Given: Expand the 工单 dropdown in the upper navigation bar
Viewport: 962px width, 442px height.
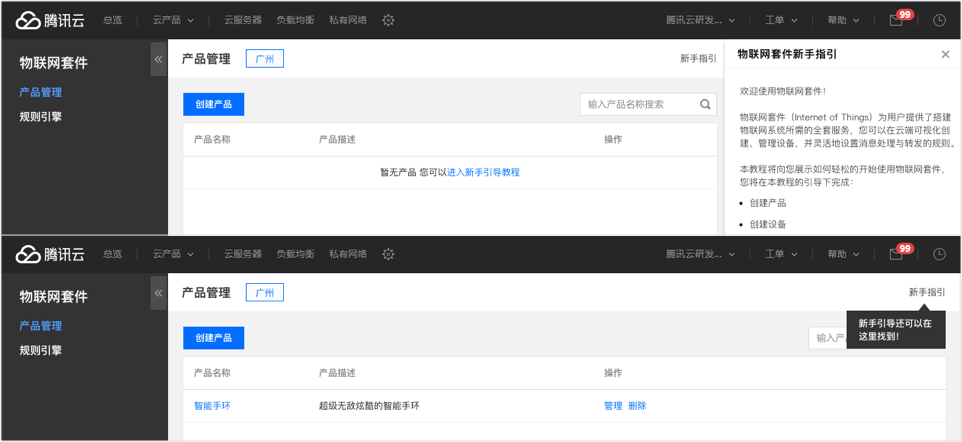Looking at the screenshot, I should click(x=781, y=20).
